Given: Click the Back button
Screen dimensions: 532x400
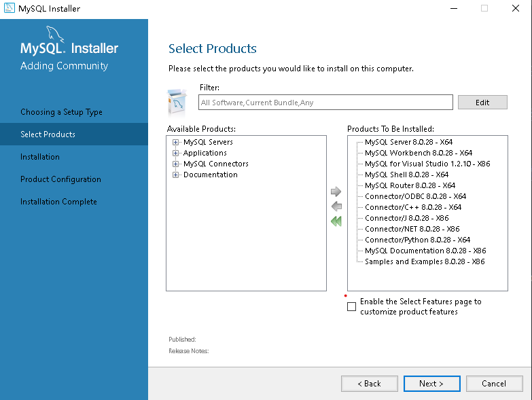Looking at the screenshot, I should (369, 384).
